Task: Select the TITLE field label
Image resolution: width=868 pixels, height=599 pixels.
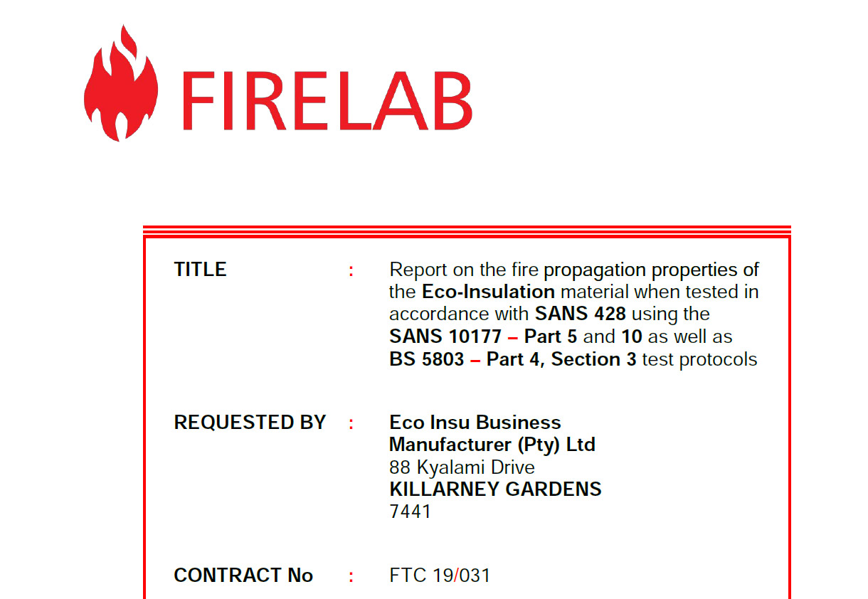Action: click(201, 270)
